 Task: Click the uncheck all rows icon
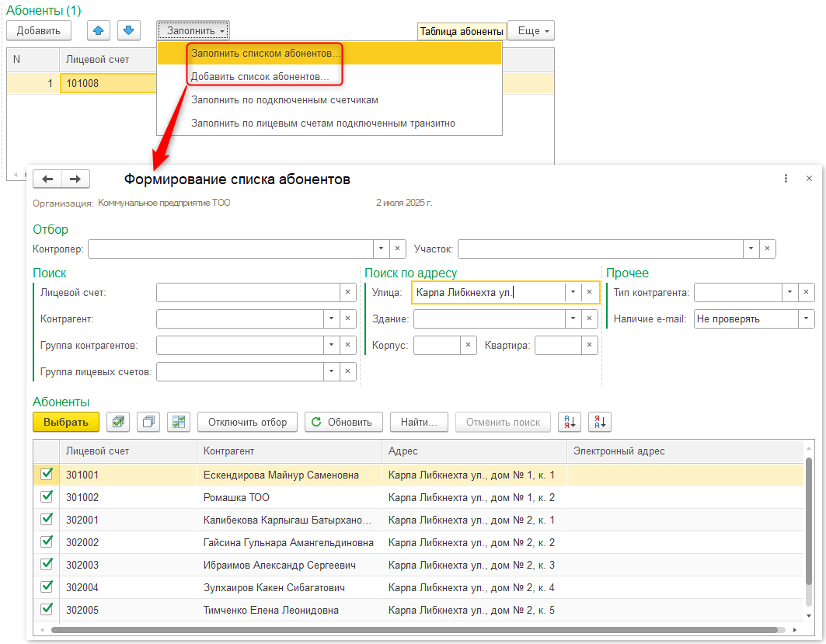pyautogui.click(x=148, y=422)
